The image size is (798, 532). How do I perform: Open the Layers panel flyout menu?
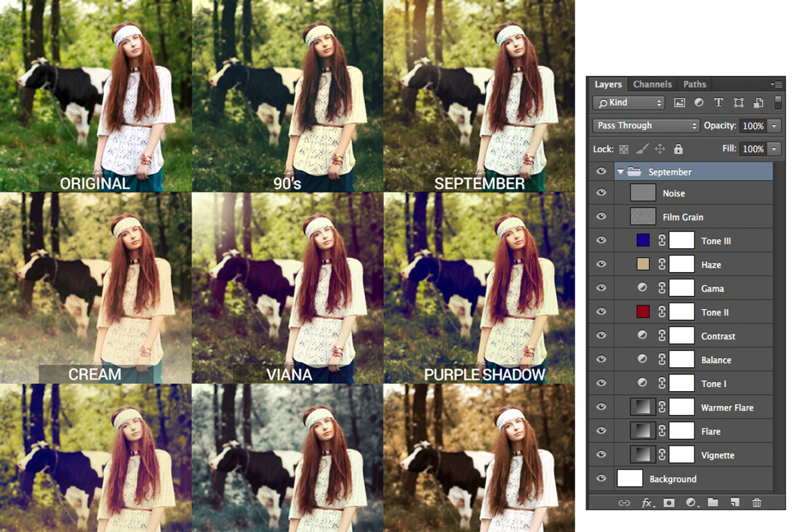pos(776,84)
